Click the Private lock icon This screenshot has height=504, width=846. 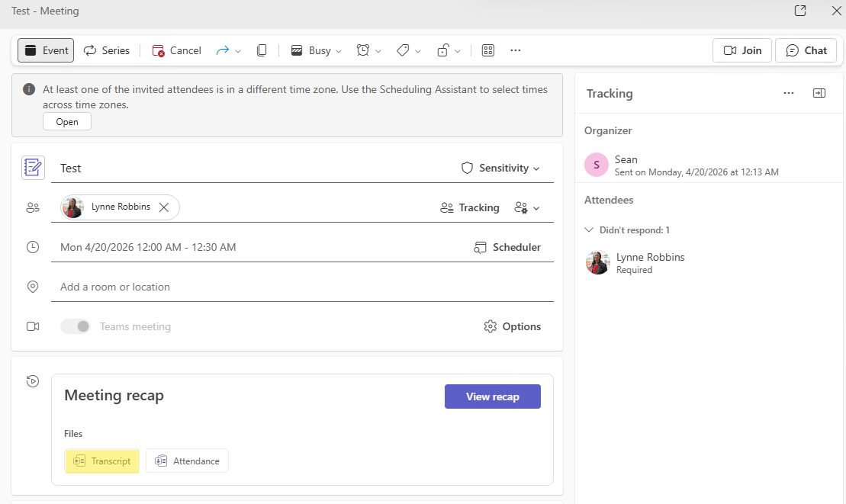tap(442, 50)
